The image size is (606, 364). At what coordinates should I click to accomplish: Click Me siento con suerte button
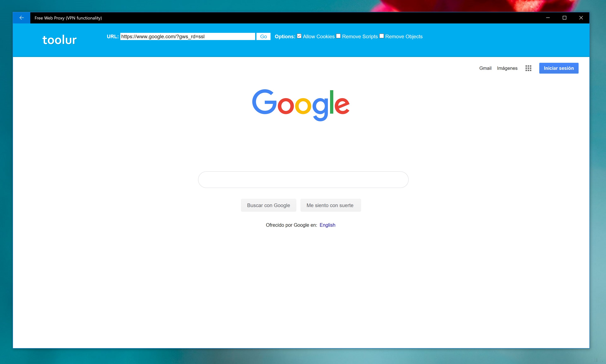tap(330, 205)
